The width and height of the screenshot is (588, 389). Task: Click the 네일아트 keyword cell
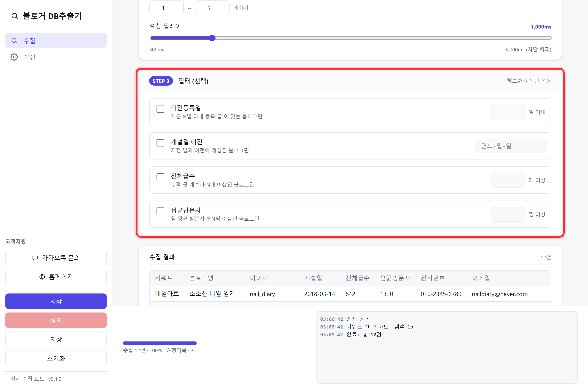coord(167,294)
